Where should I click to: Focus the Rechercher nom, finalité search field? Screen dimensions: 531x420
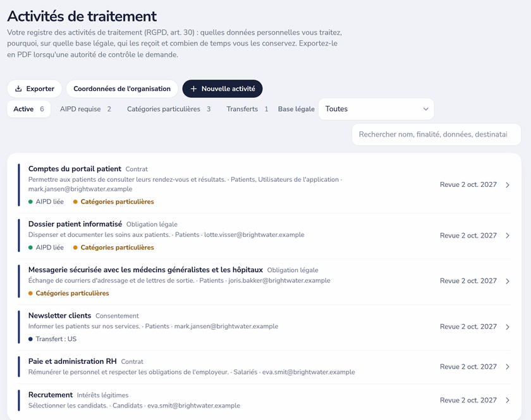click(436, 135)
